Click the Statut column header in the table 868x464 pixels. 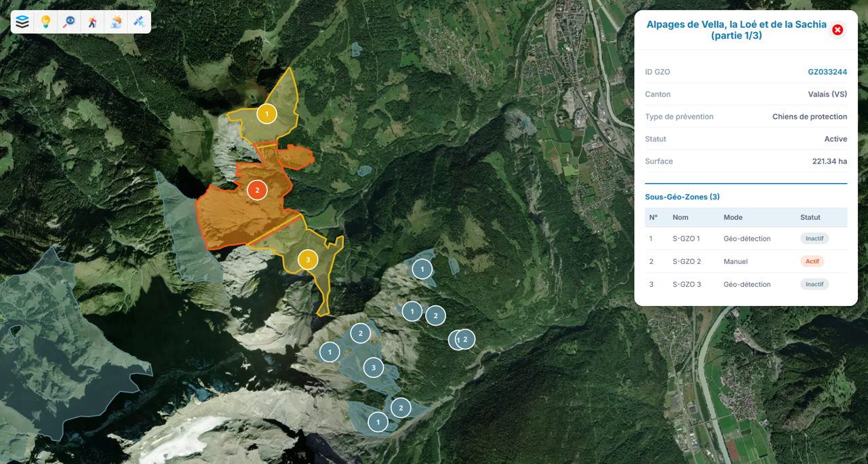pos(810,218)
